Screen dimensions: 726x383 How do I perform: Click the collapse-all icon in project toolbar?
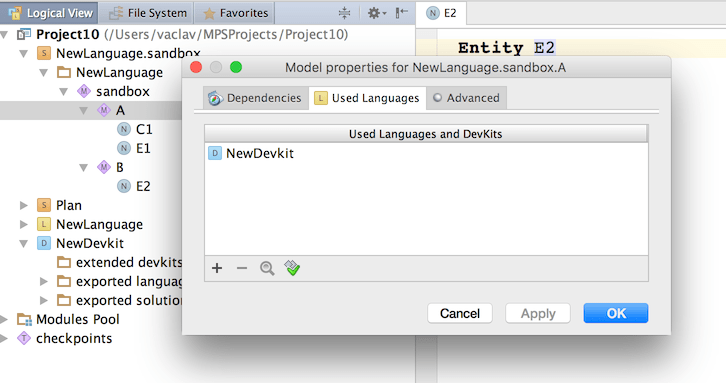click(344, 13)
